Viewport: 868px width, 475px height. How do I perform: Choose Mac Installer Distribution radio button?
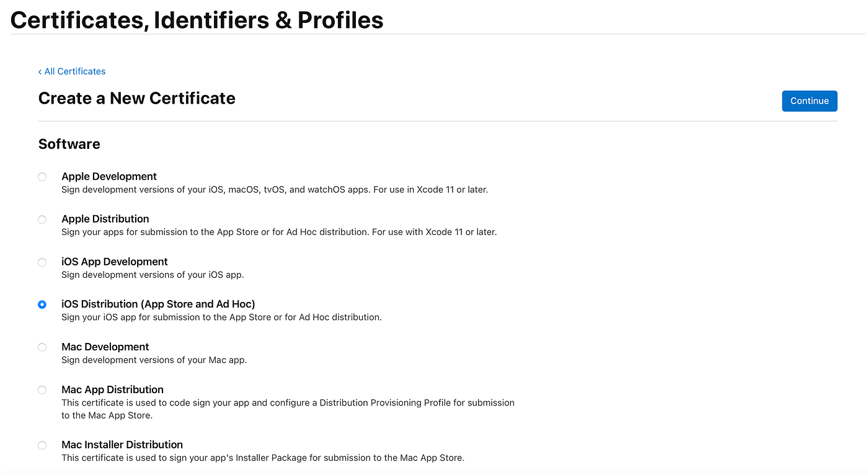coord(42,445)
